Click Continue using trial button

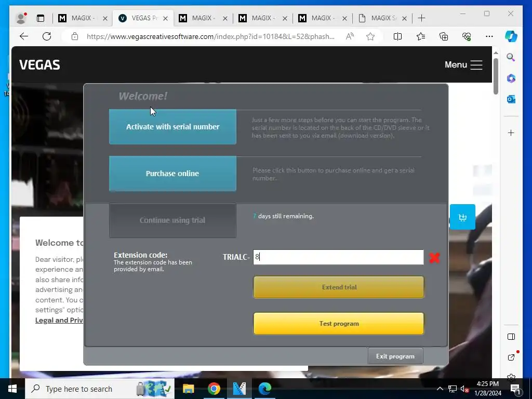click(172, 220)
